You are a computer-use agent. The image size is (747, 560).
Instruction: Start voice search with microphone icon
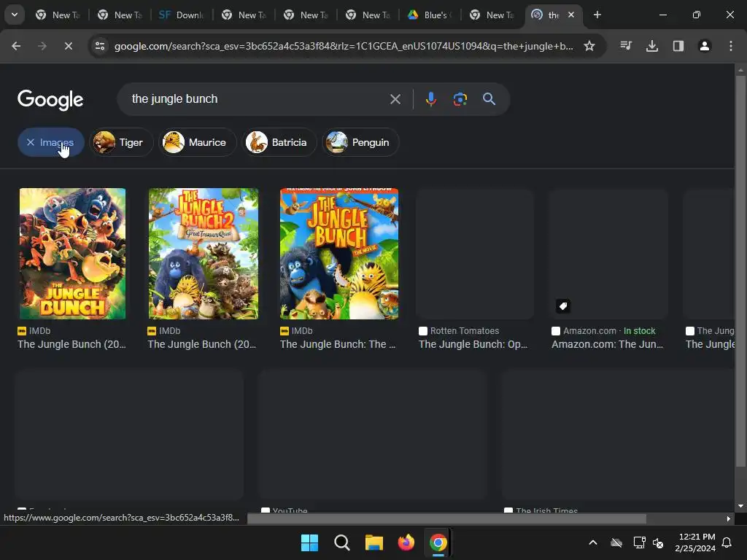click(x=430, y=99)
